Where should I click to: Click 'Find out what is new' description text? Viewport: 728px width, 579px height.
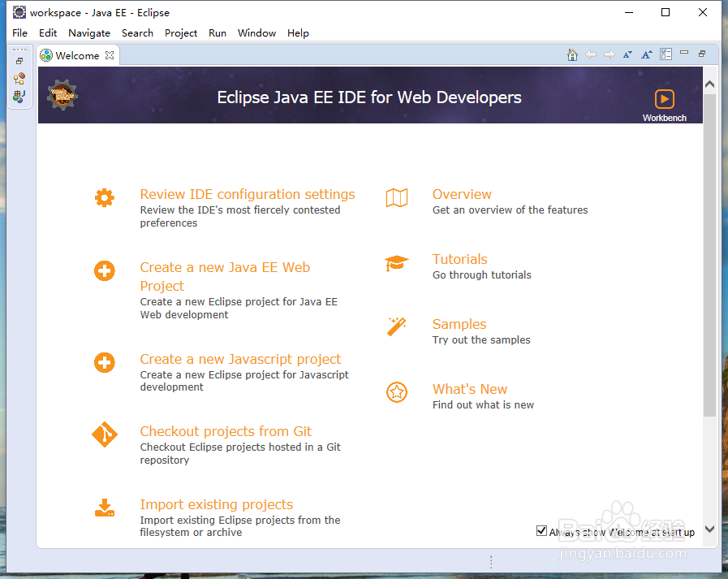[483, 405]
